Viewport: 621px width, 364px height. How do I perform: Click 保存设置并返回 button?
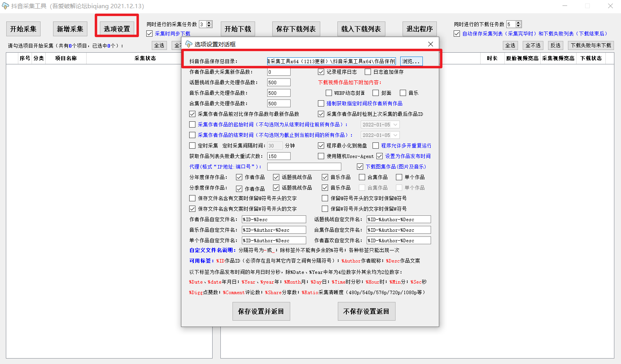click(x=261, y=311)
